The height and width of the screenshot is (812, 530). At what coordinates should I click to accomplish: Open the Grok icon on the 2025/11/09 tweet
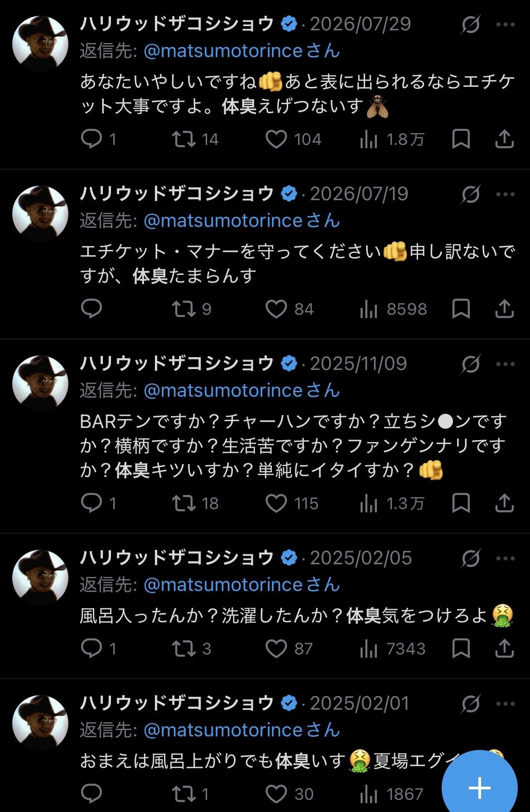tap(470, 364)
